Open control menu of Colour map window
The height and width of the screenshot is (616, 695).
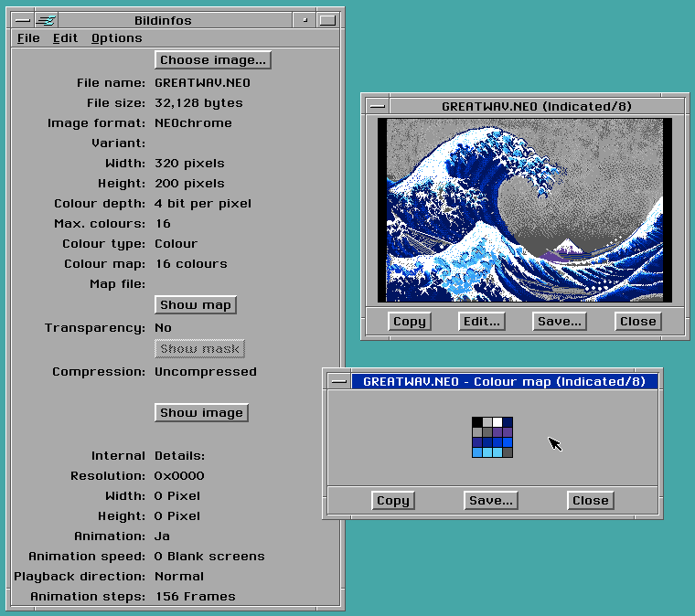pos(339,382)
